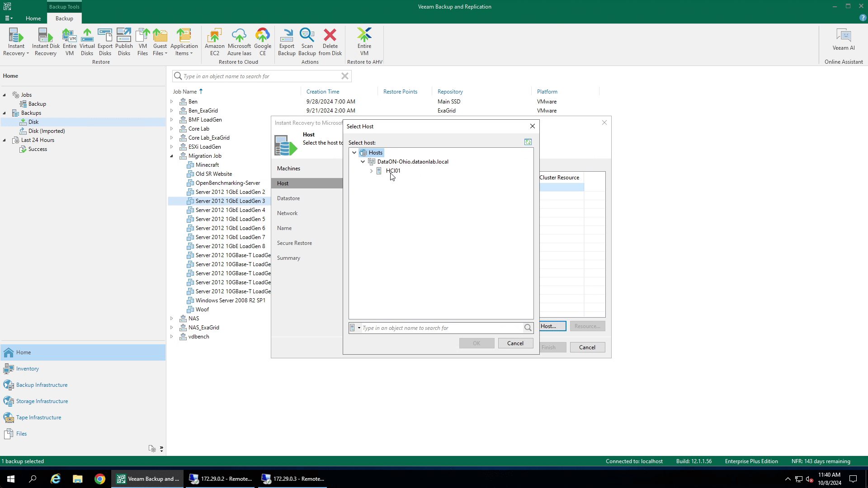Restore Entire VM to AHV

pyautogui.click(x=364, y=42)
